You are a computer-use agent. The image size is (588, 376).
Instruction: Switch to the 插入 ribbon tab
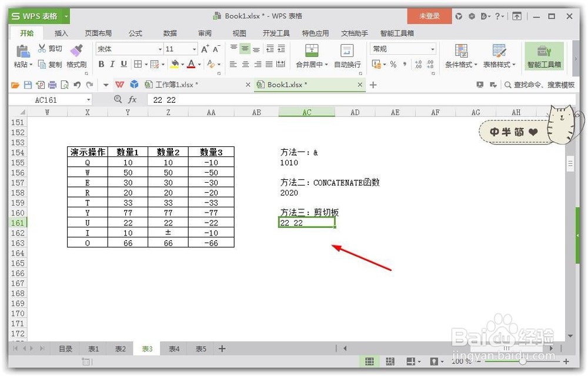[x=61, y=33]
